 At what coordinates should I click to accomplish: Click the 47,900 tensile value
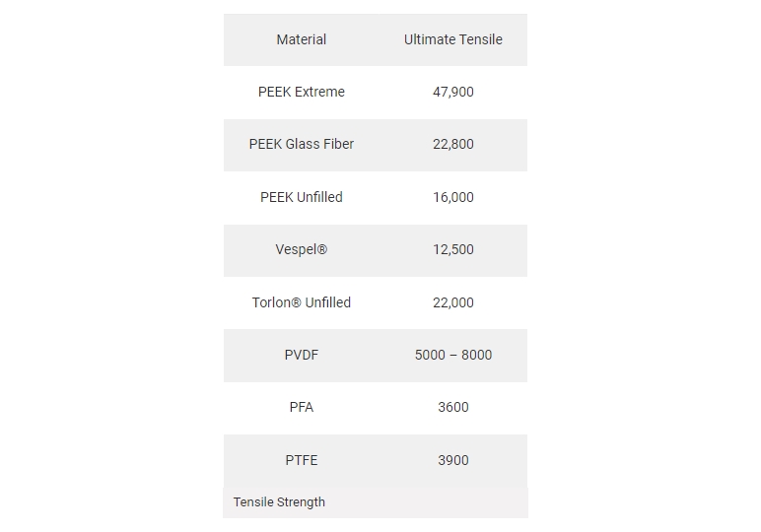(452, 92)
